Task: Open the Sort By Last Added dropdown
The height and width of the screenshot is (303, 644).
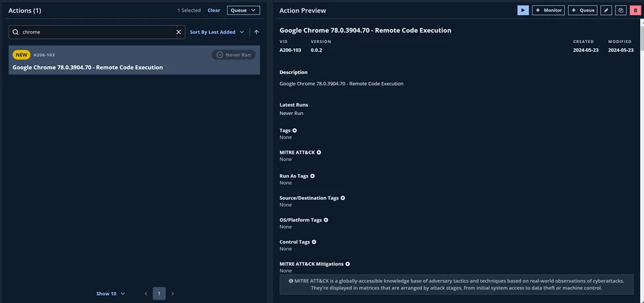Action: click(x=217, y=32)
